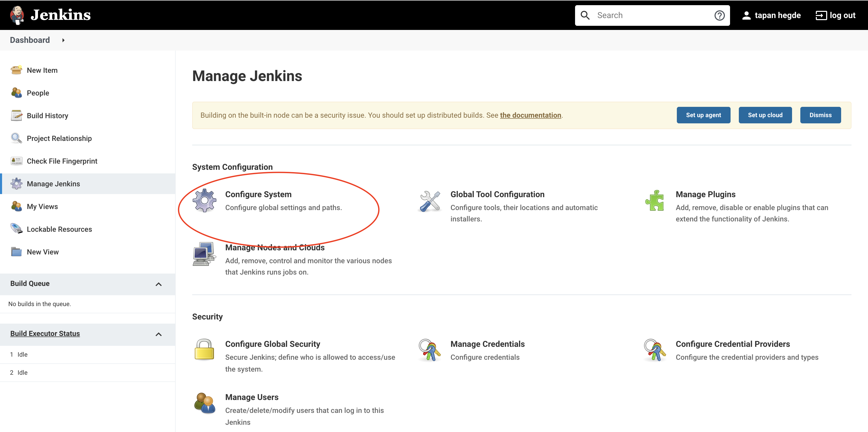Click the 'No builds in the queue.' text
The height and width of the screenshot is (432, 868).
[x=40, y=304]
